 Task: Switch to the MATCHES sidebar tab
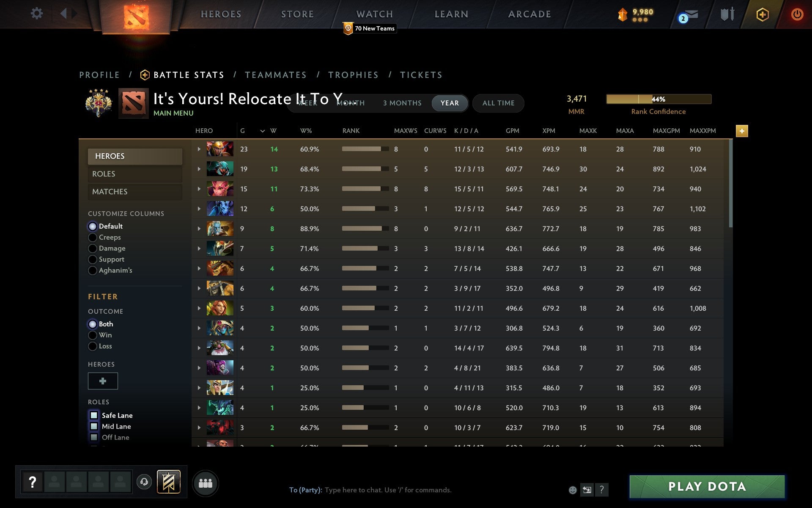[109, 191]
